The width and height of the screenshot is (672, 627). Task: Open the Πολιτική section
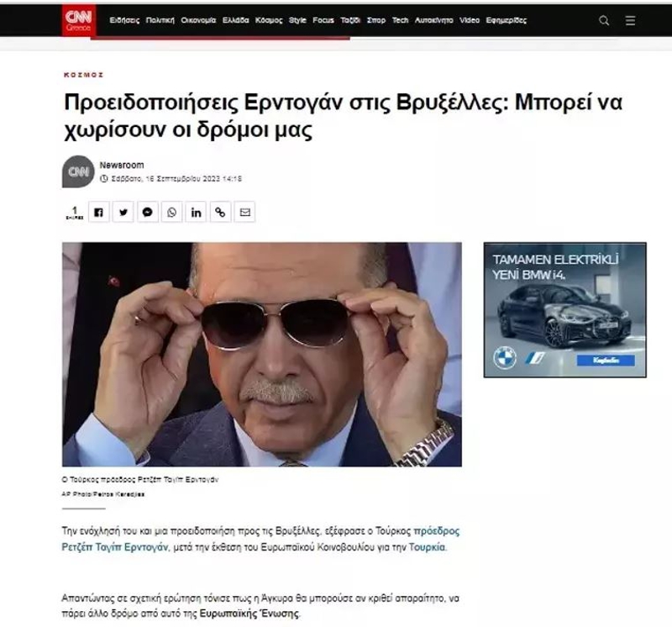tap(160, 20)
